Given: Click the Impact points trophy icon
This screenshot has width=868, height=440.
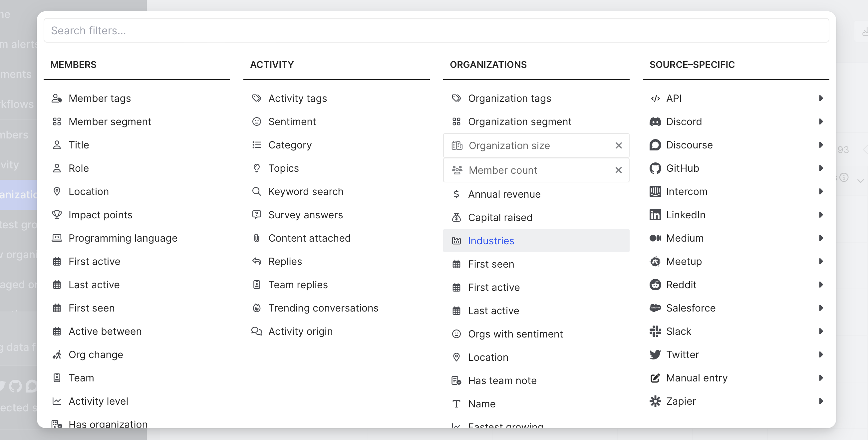Looking at the screenshot, I should (x=57, y=215).
